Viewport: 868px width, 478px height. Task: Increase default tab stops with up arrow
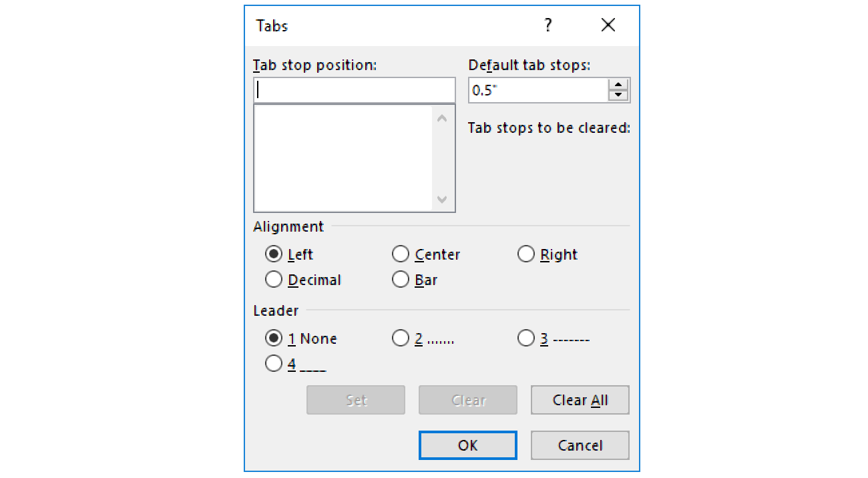[619, 85]
